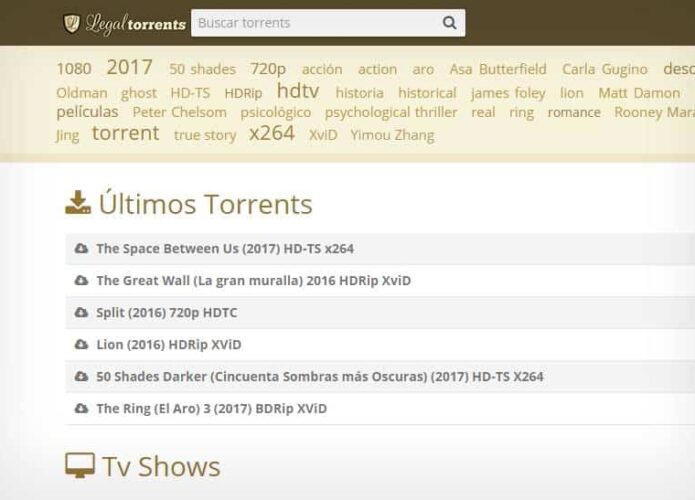Open Lion (2016) HDRip XViD torrent
This screenshot has width=695, height=500.
tap(169, 344)
